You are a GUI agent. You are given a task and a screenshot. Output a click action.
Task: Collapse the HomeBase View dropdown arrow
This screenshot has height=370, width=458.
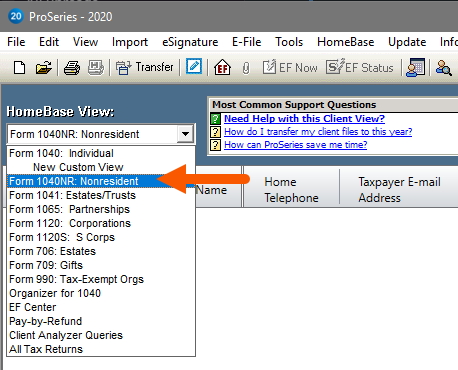(185, 134)
